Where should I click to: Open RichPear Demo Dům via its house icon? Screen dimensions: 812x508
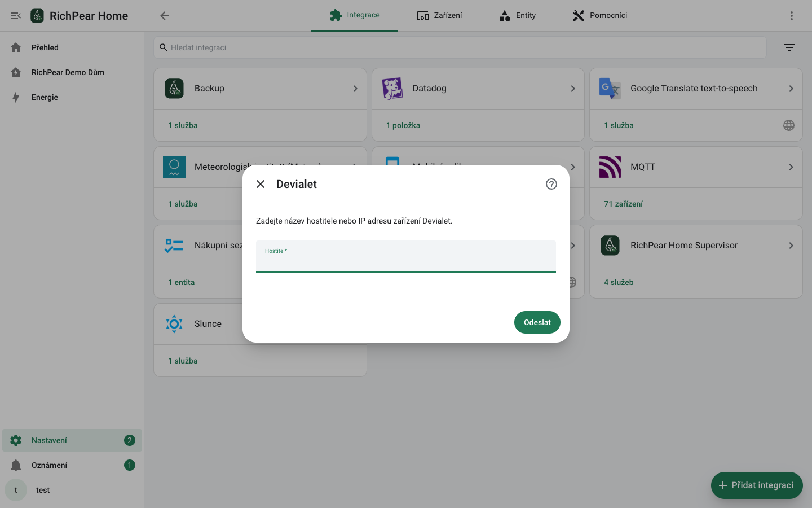[x=16, y=72]
